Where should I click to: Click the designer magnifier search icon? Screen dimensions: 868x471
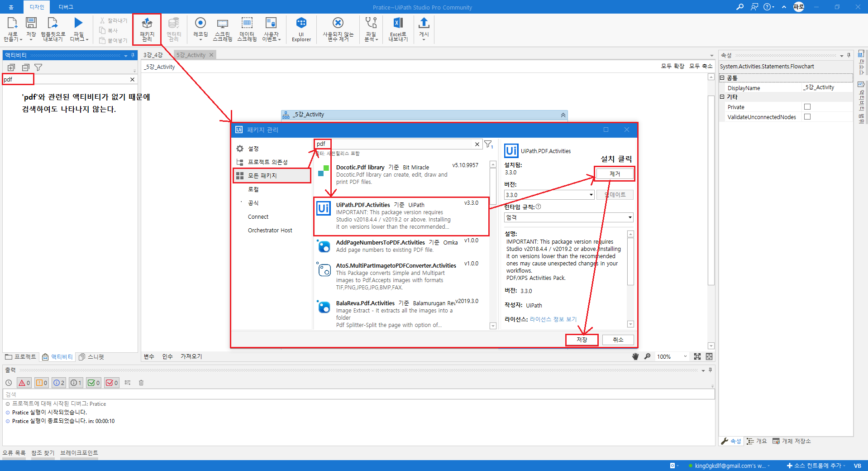(648, 356)
